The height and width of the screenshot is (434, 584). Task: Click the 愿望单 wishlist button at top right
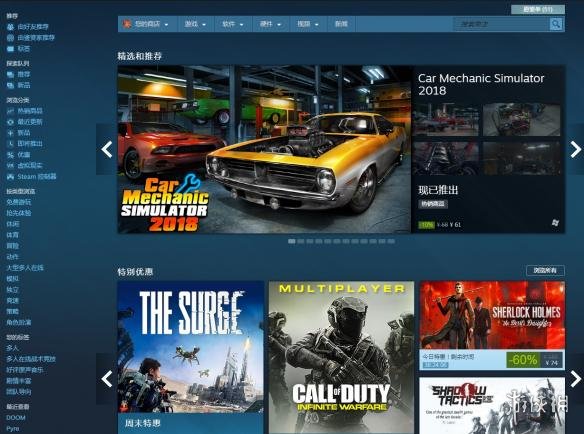538,9
